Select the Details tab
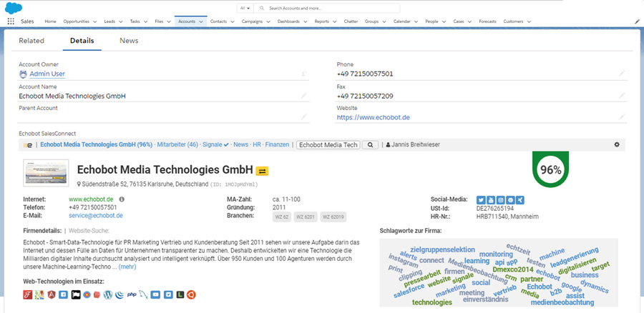This screenshot has height=313, width=644. coord(82,41)
